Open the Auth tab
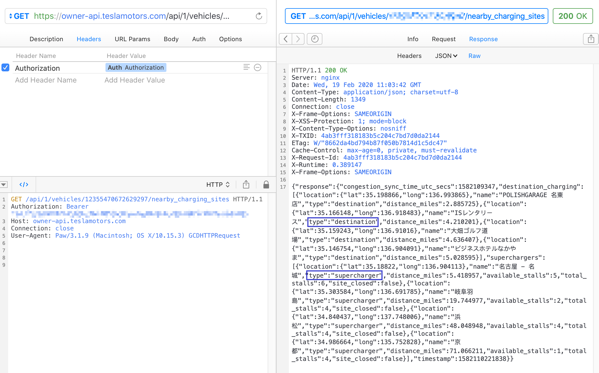 coord(199,39)
